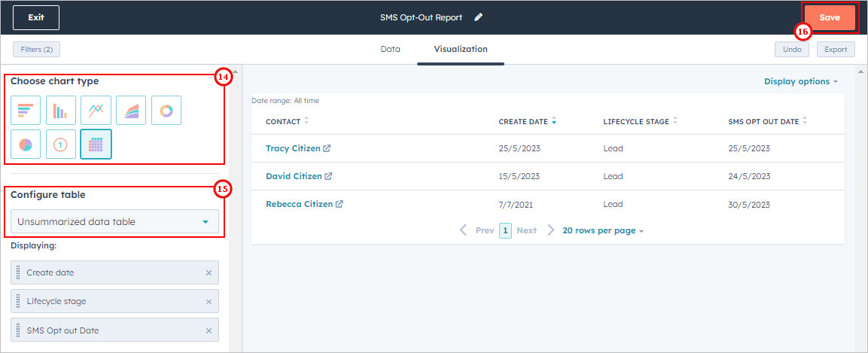Export the report
This screenshot has width=868, height=353.
tap(836, 49)
